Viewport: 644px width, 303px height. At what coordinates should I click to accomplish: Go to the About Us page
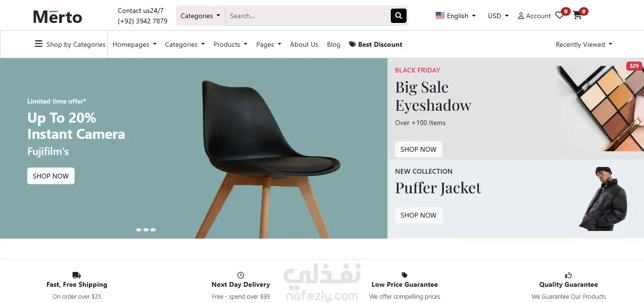pyautogui.click(x=304, y=44)
